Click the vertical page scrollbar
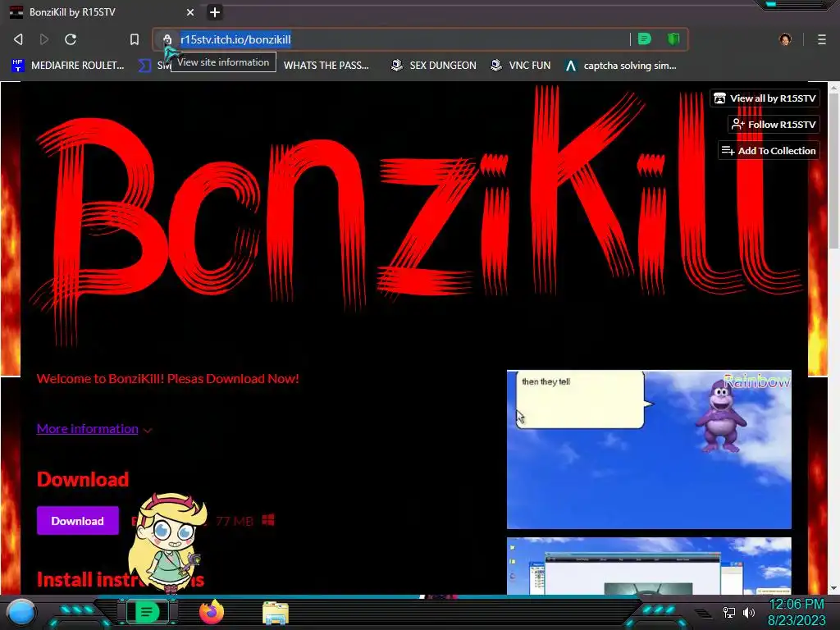The image size is (840, 630). point(834,171)
